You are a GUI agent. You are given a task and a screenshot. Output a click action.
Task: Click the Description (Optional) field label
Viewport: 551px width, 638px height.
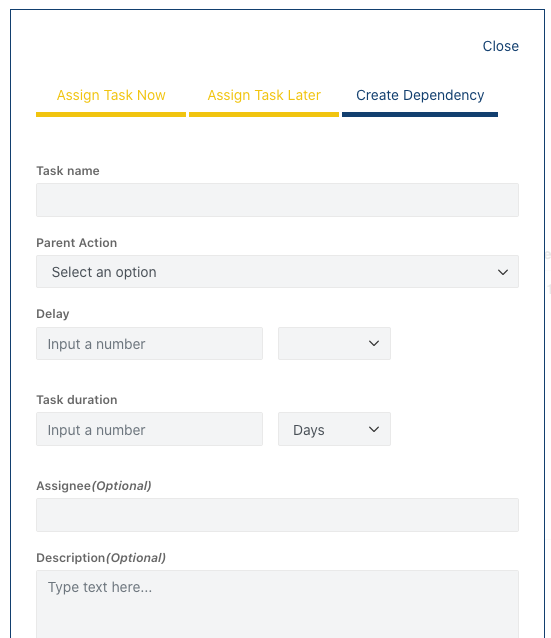coord(101,558)
